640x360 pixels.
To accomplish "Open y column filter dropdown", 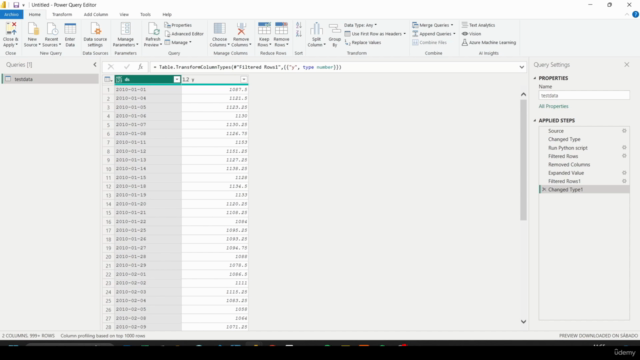I will click(244, 80).
